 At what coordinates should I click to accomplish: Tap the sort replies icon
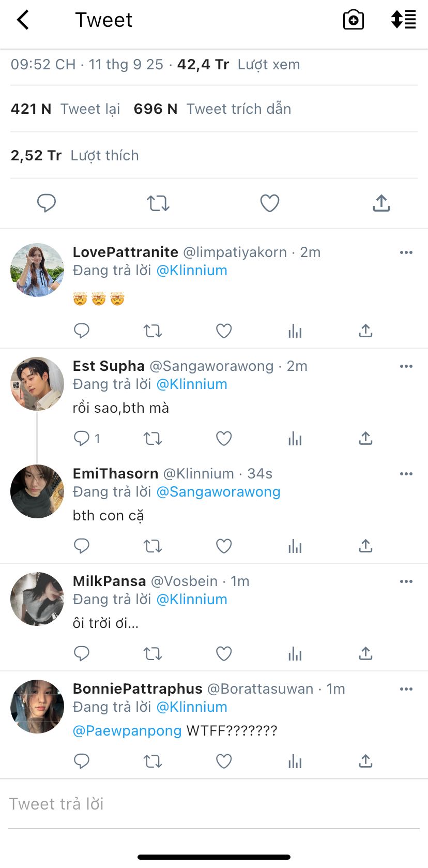pos(403,20)
